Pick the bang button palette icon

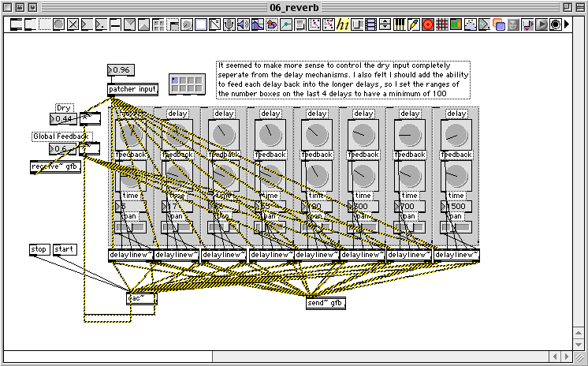coord(58,24)
